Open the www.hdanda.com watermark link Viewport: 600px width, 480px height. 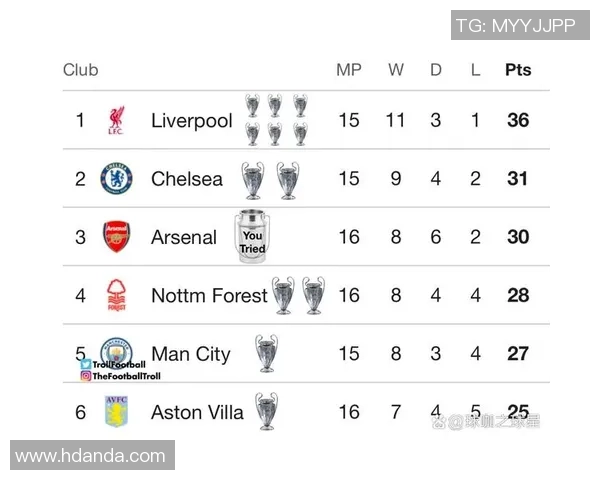coord(91,456)
